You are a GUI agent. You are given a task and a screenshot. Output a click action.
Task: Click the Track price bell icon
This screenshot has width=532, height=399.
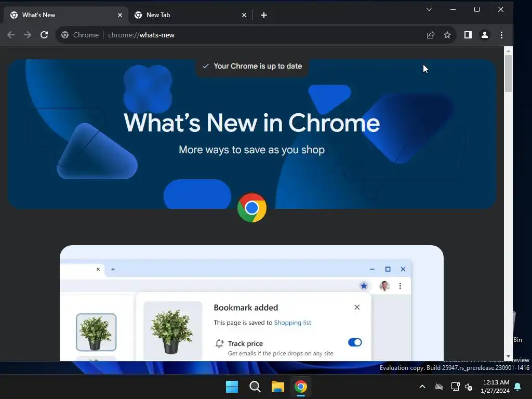click(x=220, y=343)
